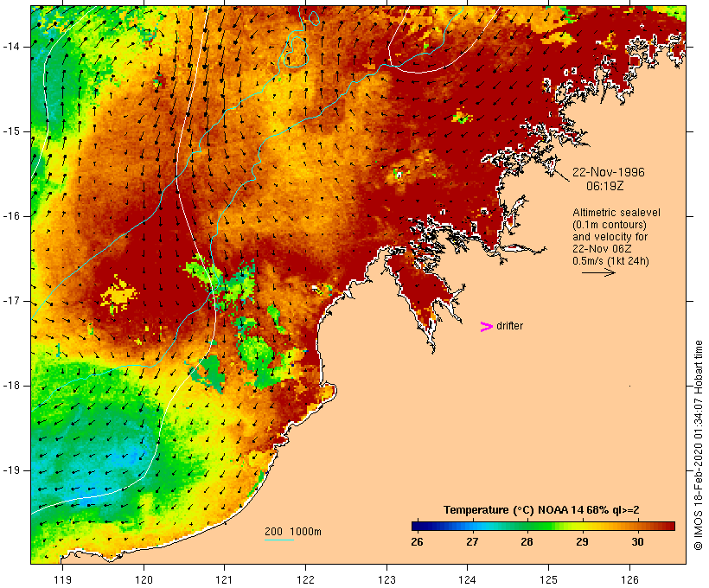The height and width of the screenshot is (588, 709).
Task: Click the latitude axis label '-16'
Action: (10, 216)
